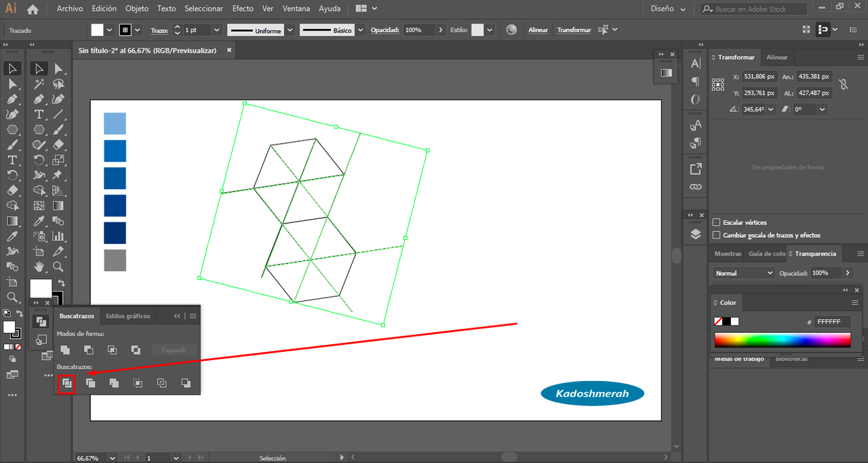The image size is (868, 463).
Task: Click the Opacidad label in control bar
Action: click(x=385, y=30)
